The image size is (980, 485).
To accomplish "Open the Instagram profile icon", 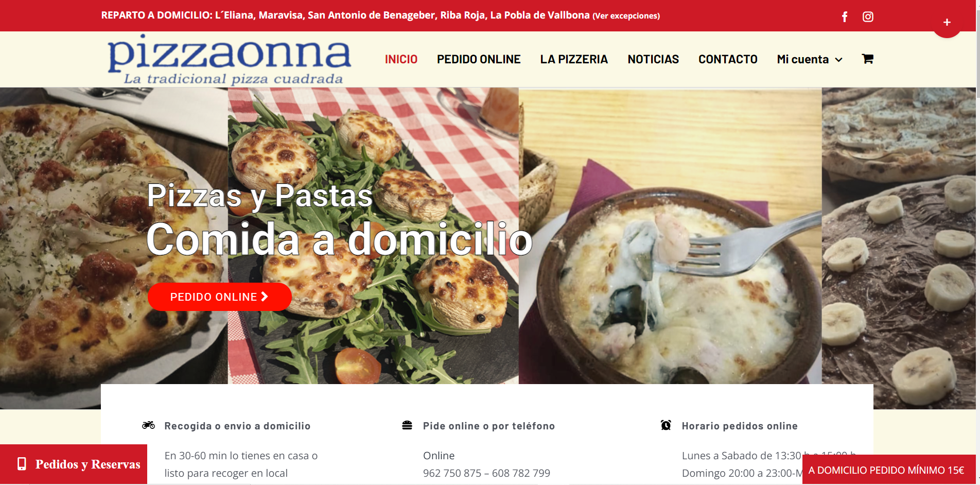I will [x=868, y=17].
